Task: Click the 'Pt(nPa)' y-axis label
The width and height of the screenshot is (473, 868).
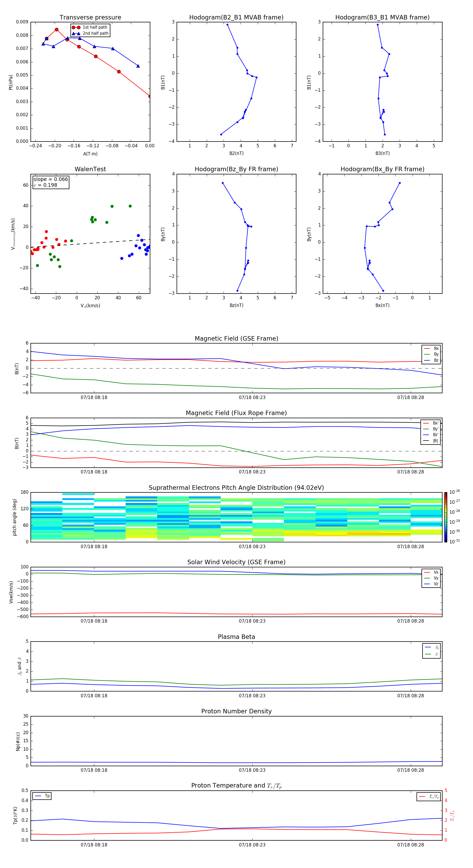Action: pyautogui.click(x=11, y=82)
